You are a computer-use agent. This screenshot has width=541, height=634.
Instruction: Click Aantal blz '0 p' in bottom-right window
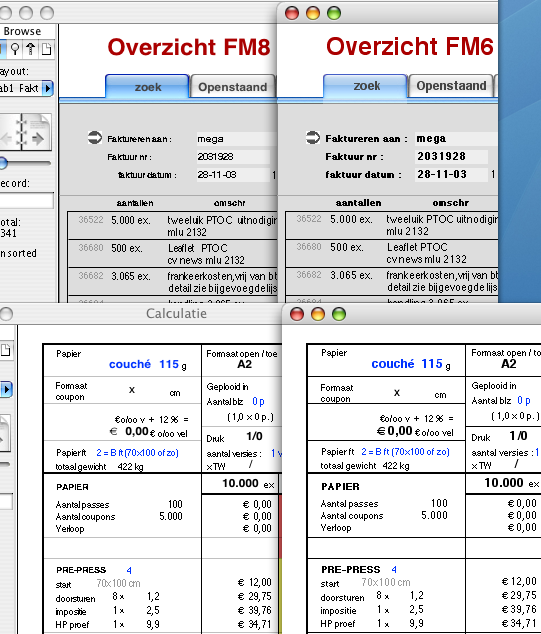524,401
